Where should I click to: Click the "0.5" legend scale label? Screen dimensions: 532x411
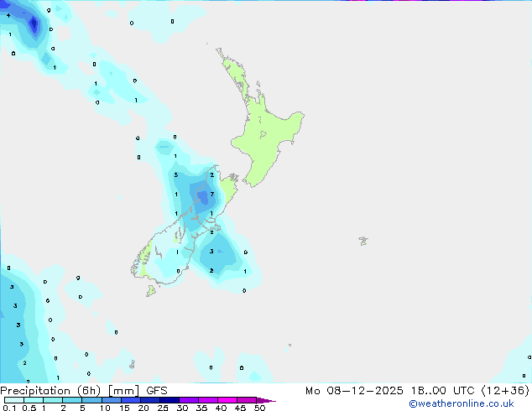(x=29, y=408)
